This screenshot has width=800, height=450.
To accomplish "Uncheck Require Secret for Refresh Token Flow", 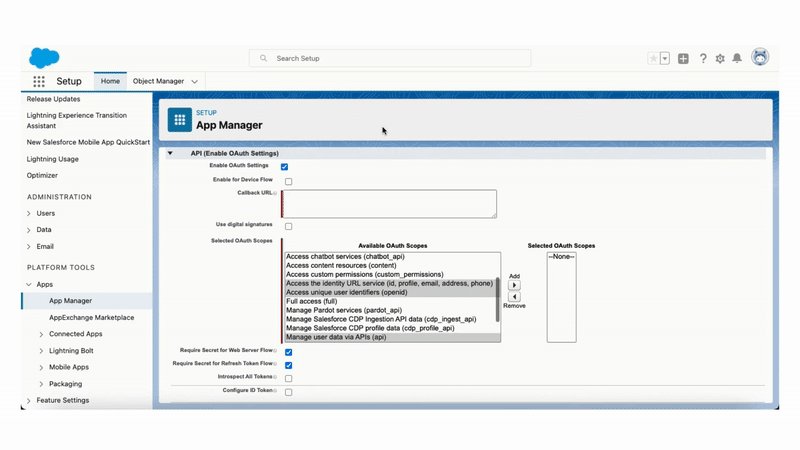I will coord(289,365).
